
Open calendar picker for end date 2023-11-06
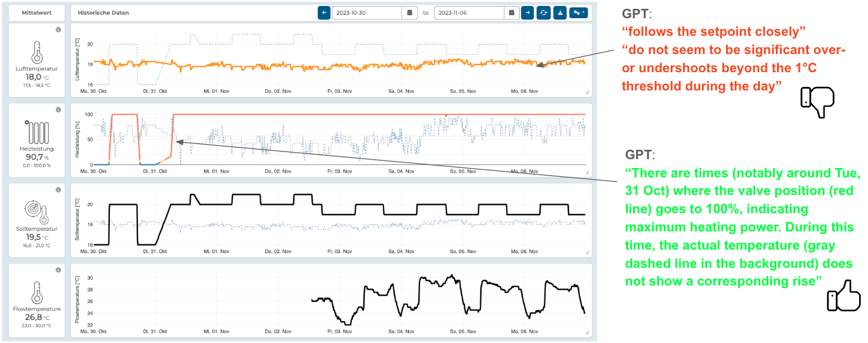click(512, 12)
